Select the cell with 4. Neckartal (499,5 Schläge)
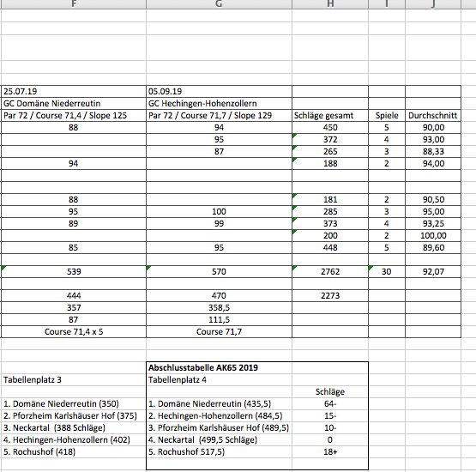476x472 pixels. [x=219, y=439]
